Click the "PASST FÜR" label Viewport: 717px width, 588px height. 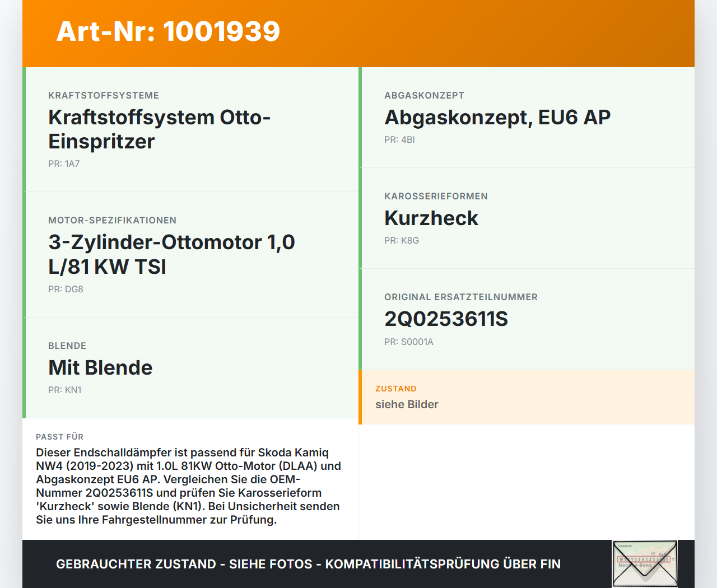click(59, 437)
